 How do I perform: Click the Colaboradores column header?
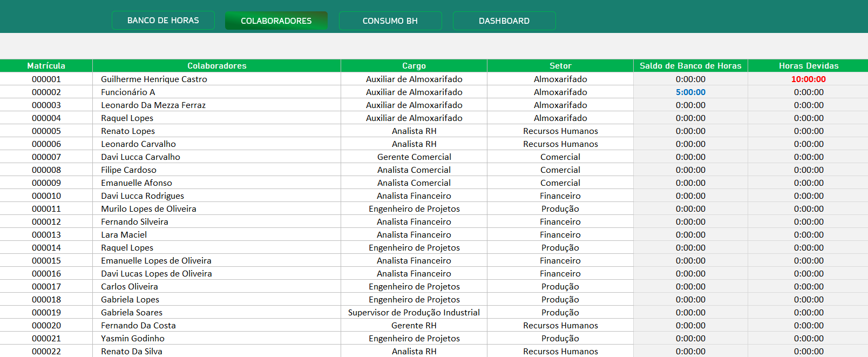pyautogui.click(x=216, y=66)
